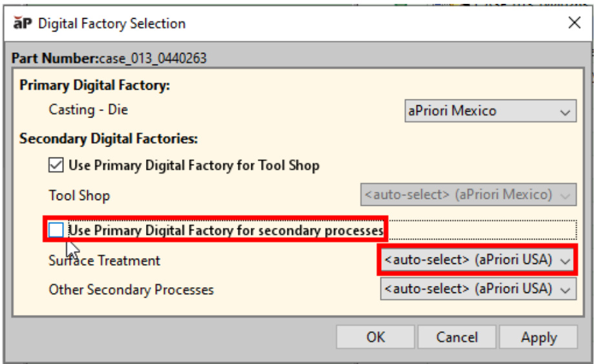Click the Casting - Die label
Viewport: 595px width, 364px height.
pos(89,110)
